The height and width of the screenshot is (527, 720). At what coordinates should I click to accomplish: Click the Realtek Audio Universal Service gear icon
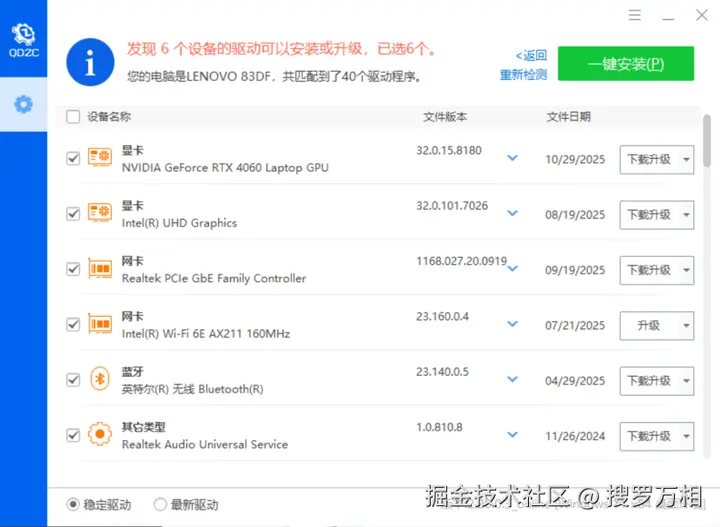pyautogui.click(x=100, y=434)
